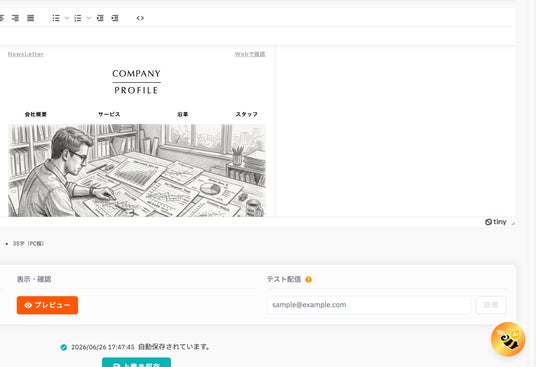Click the NewsLetter link at top left
This screenshot has width=536, height=367.
coord(26,54)
